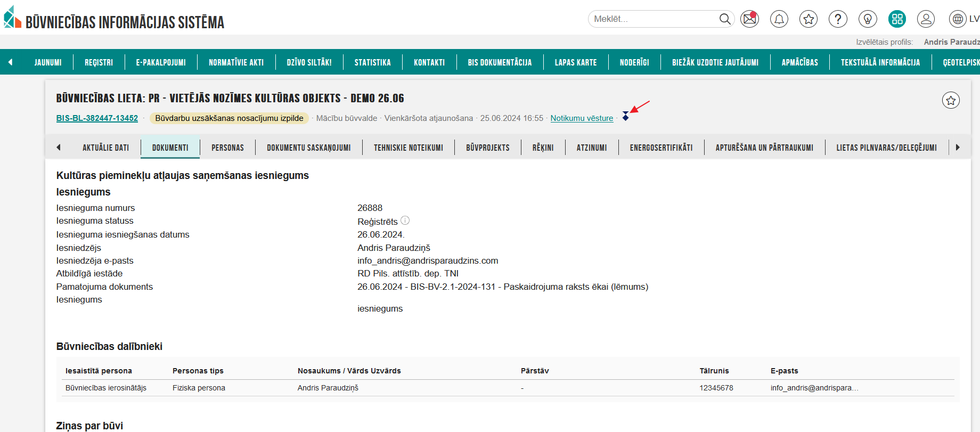The width and height of the screenshot is (980, 432).
Task: Switch to TEHNISKIE NOTEIKUMI tab
Action: click(x=409, y=148)
